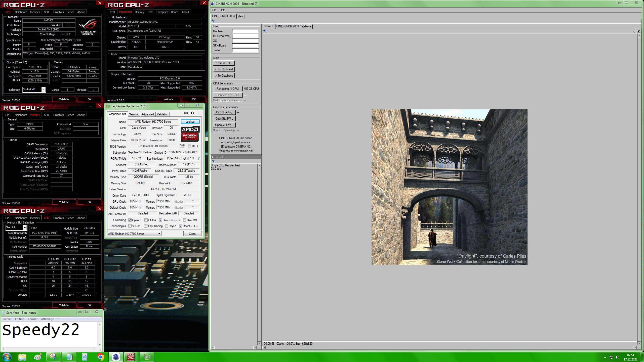Viewport: 644px width, 362px height.
Task: Click the Tester input field in CINEBENCH Info
Action: [245, 51]
